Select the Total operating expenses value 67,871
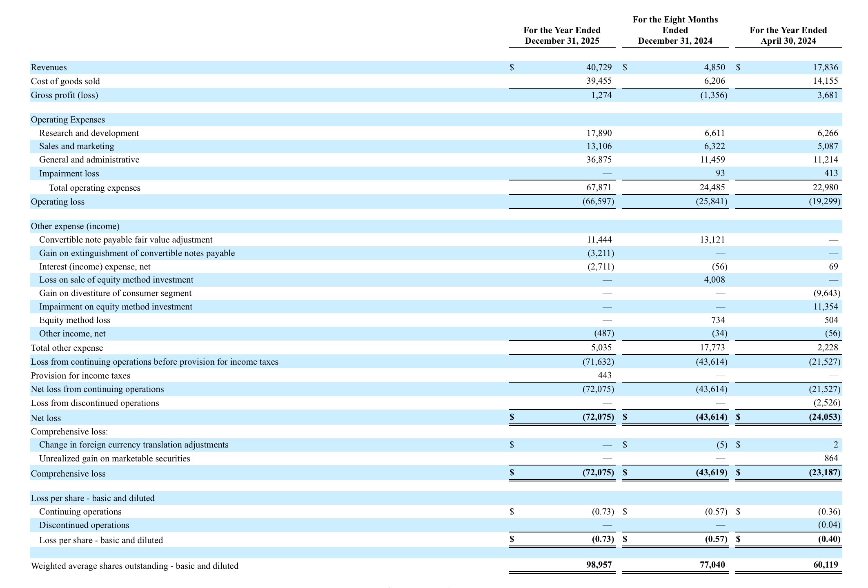868x588 pixels. coord(599,188)
